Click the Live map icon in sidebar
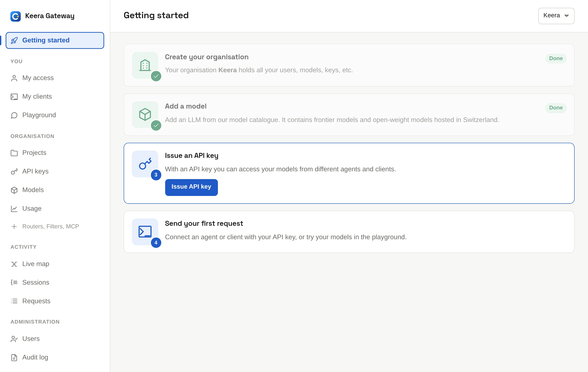 (14, 264)
